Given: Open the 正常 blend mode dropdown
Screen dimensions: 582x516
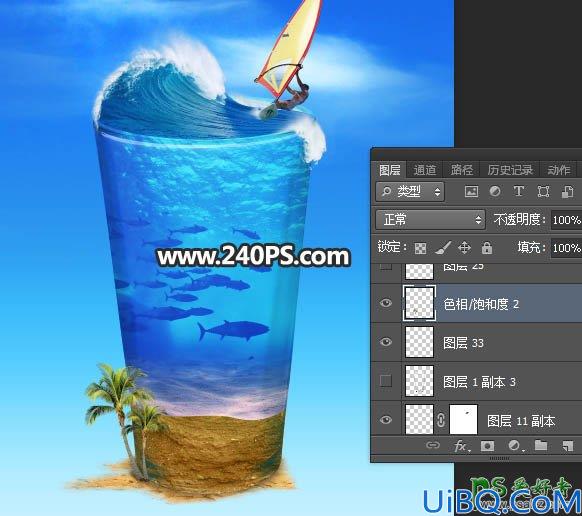Looking at the screenshot, I should (430, 220).
